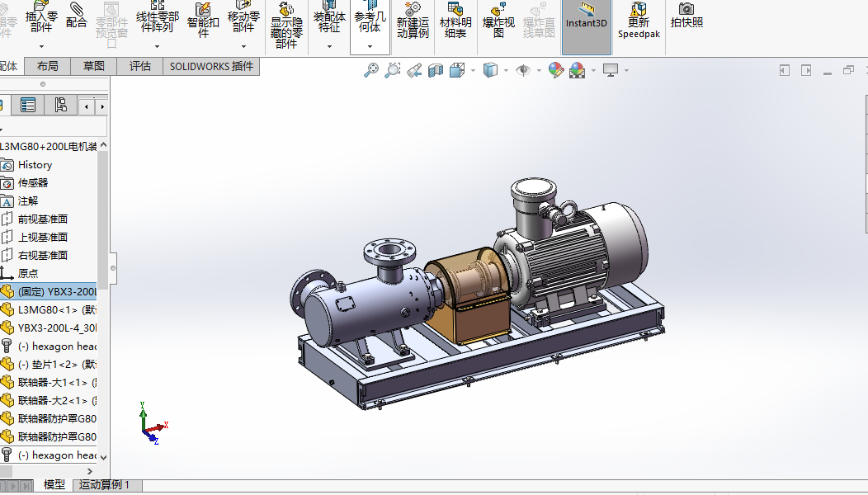The height and width of the screenshot is (495, 868).
Task: Open the Edit Appearance color ball icon
Action: 556,71
